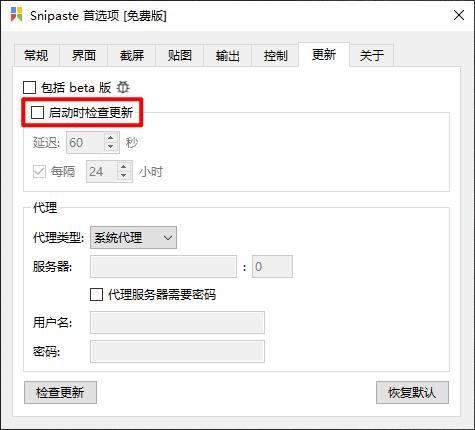The width and height of the screenshot is (475, 430).
Task: Toggle the 每隔 checkbox
Action: [39, 172]
